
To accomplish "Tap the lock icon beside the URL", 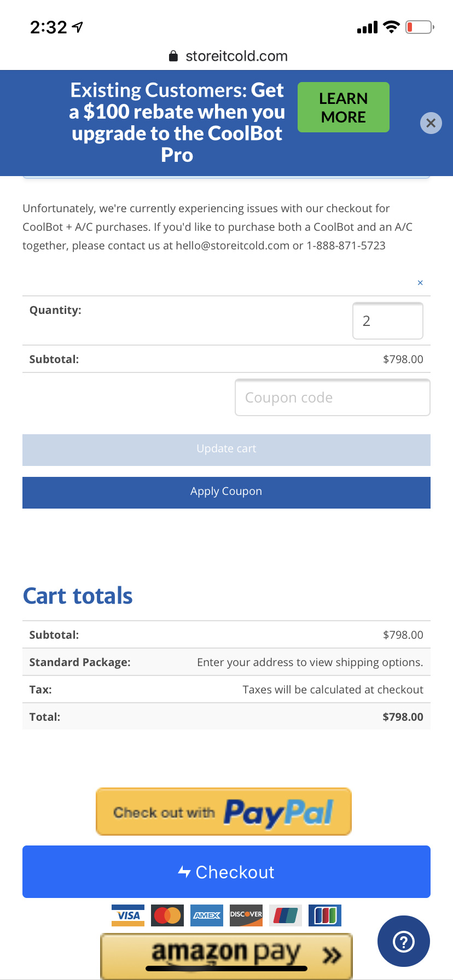I will coord(173,56).
